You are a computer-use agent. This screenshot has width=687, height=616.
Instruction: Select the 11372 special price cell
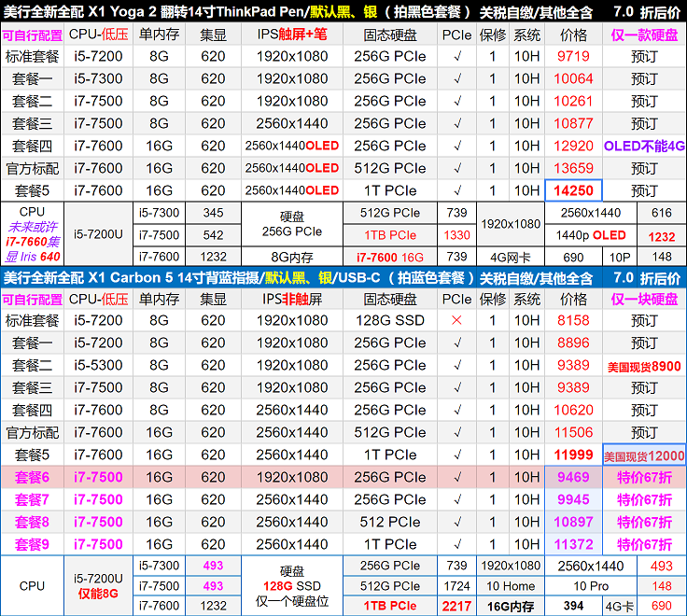(573, 544)
